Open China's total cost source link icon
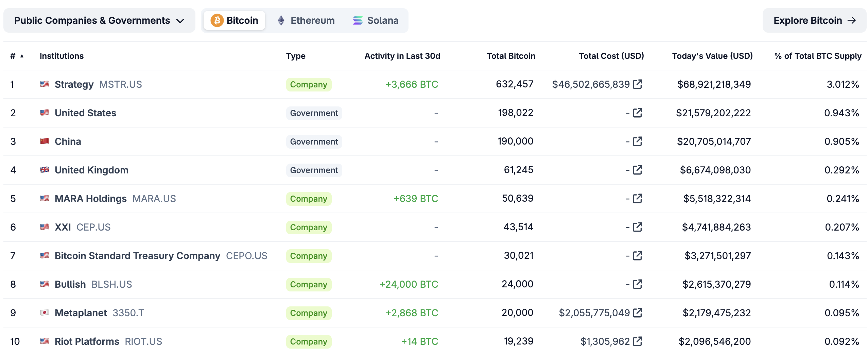This screenshot has height=353, width=868. (x=638, y=141)
